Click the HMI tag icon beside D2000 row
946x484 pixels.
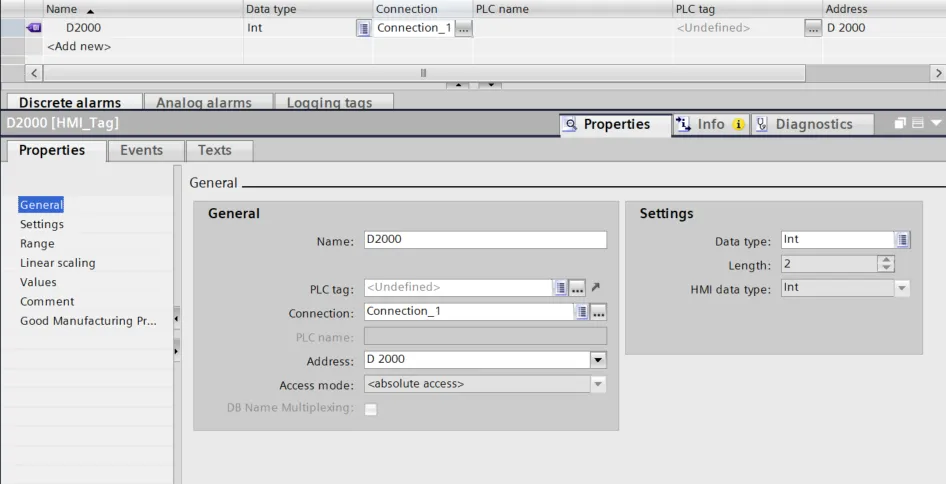coord(34,28)
